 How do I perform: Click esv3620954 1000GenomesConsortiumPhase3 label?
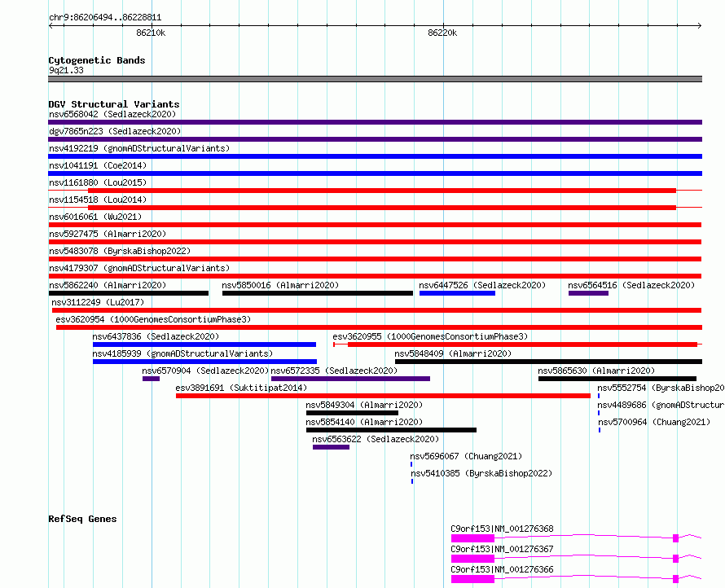click(153, 319)
